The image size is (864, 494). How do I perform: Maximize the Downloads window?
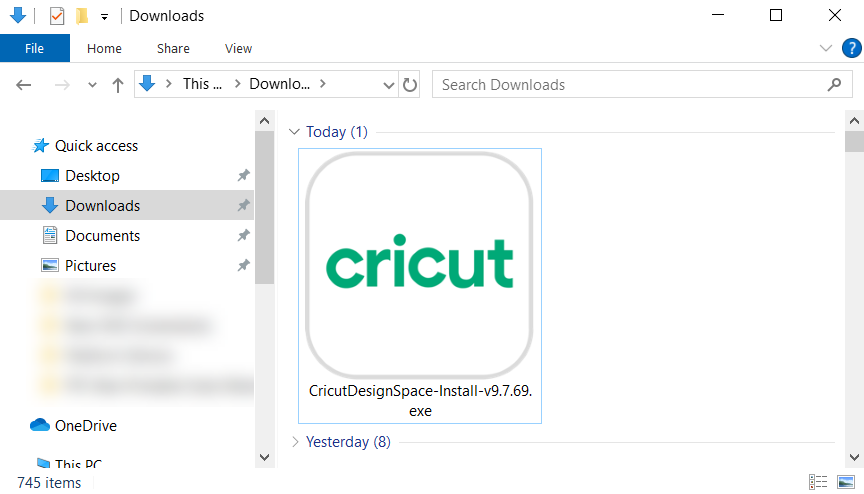click(x=776, y=15)
